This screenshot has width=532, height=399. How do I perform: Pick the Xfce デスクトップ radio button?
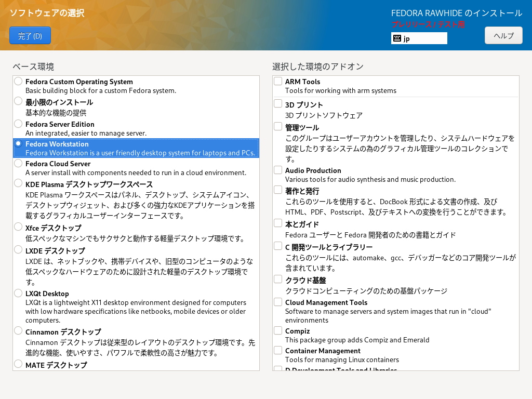(18, 227)
